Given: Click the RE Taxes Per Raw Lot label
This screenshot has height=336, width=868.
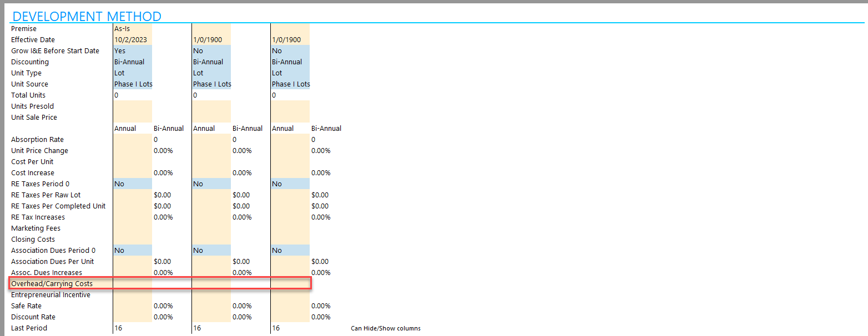Looking at the screenshot, I should 46,195.
